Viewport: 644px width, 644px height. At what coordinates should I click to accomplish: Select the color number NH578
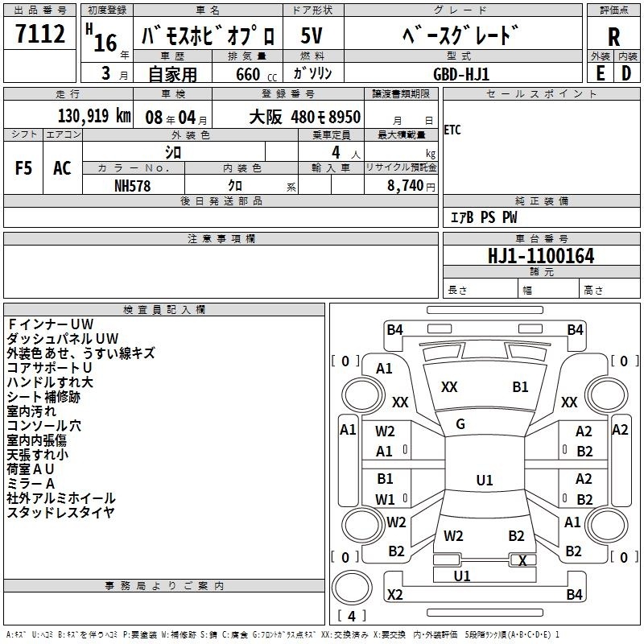point(133,185)
